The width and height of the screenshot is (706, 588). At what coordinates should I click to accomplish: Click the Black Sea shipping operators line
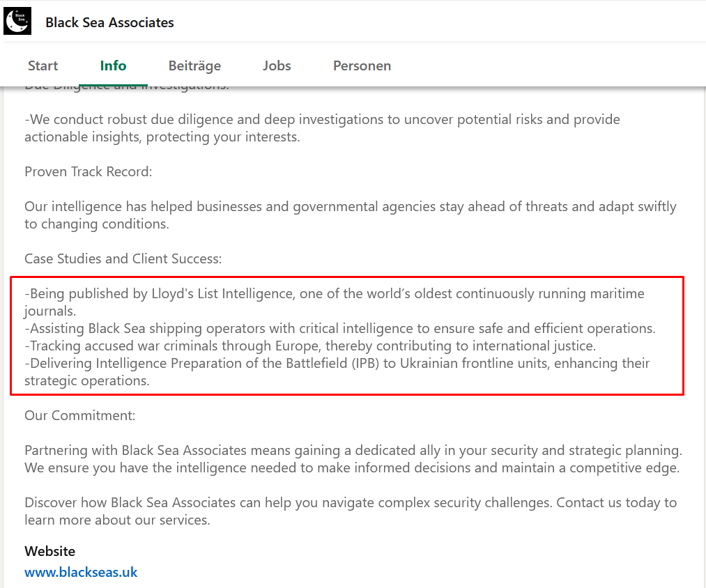pos(340,328)
